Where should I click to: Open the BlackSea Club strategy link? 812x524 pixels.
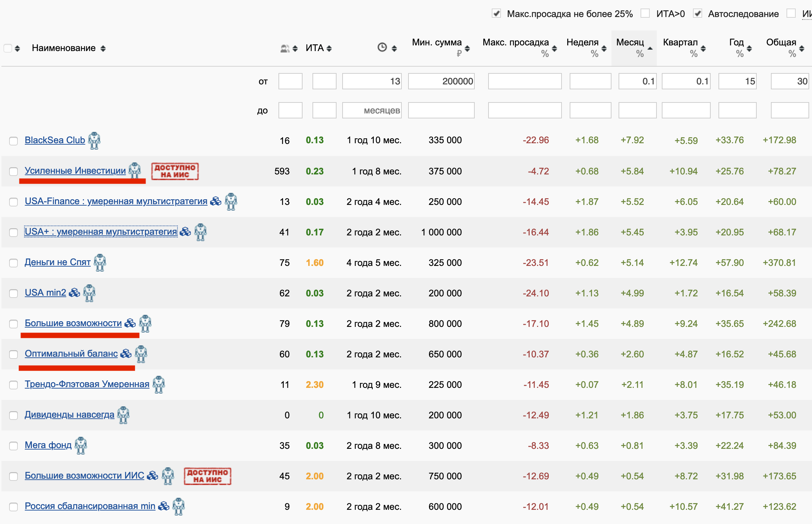point(55,140)
